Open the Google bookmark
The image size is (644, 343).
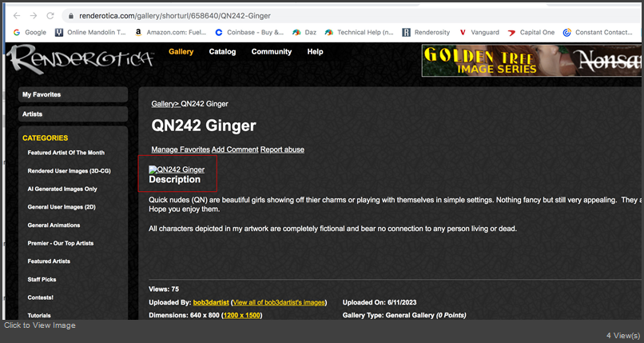point(30,32)
